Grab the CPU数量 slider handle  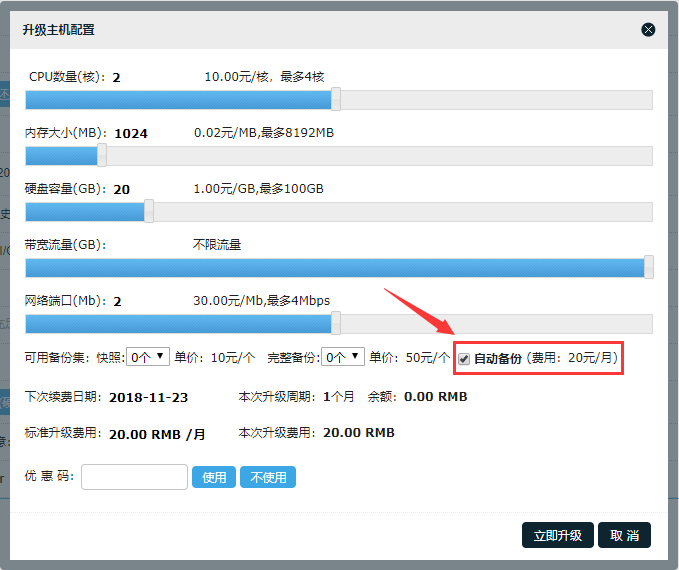point(336,99)
